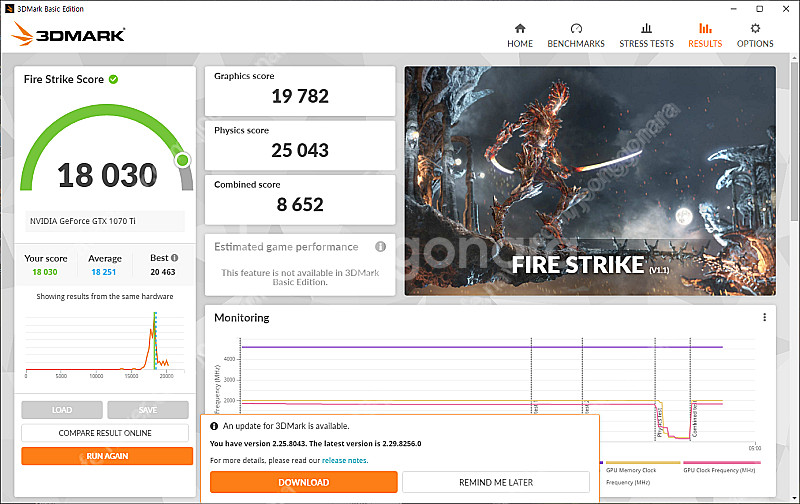
Task: Open the release notes link
Action: pyautogui.click(x=344, y=460)
